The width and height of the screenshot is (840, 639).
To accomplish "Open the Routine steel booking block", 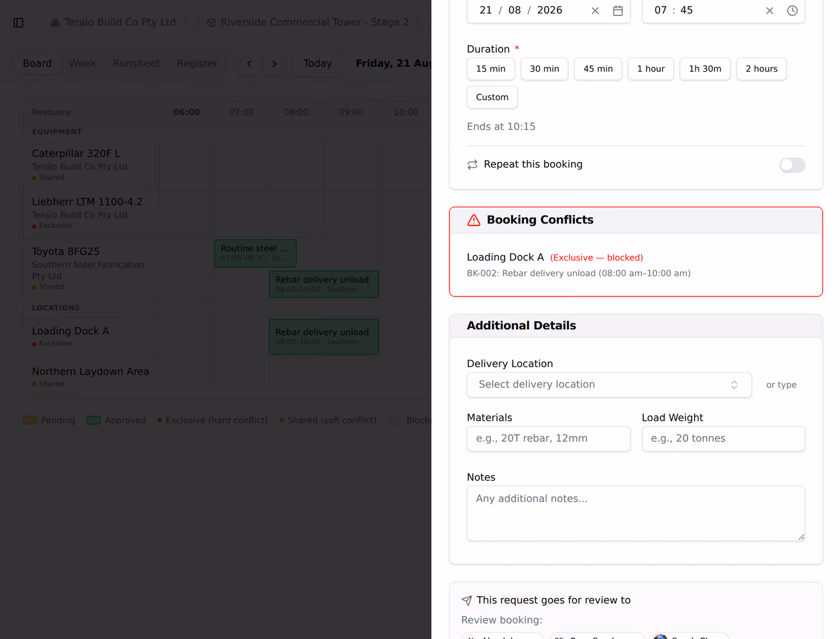I will pyautogui.click(x=255, y=253).
